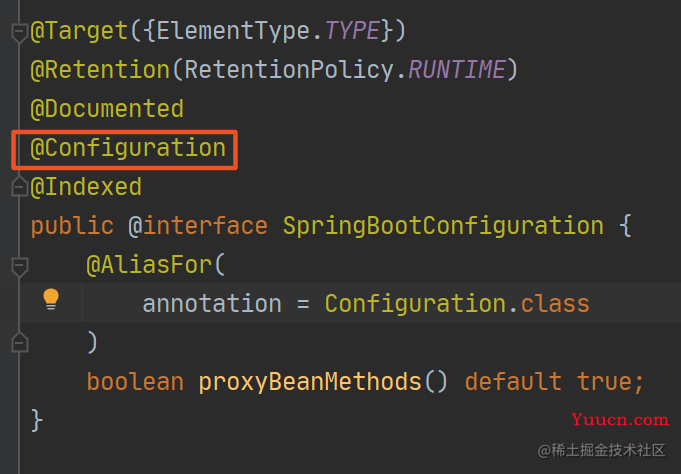The image size is (681, 474).
Task: Click the RetentionPolicy class reference
Action: point(289,70)
